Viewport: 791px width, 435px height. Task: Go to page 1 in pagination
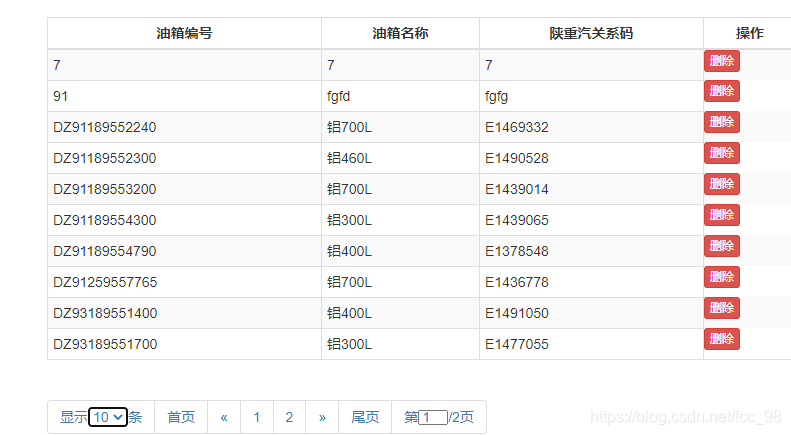coord(257,417)
